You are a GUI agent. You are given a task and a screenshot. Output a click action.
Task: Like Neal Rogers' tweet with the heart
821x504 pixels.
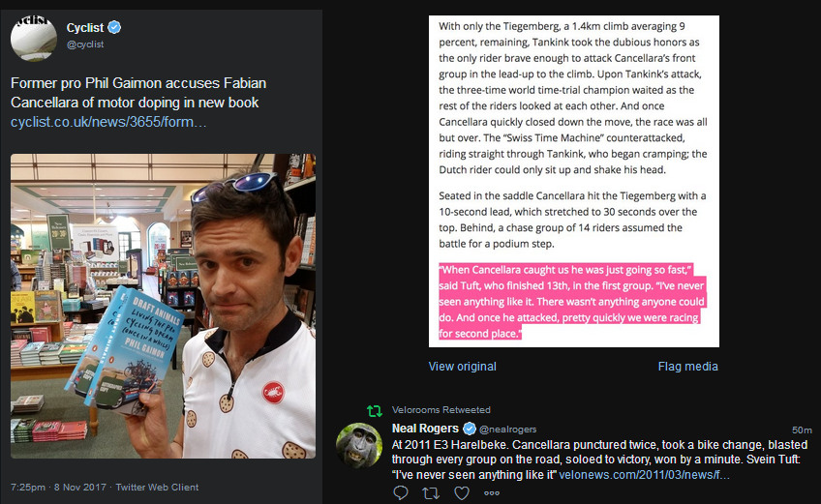[462, 493]
